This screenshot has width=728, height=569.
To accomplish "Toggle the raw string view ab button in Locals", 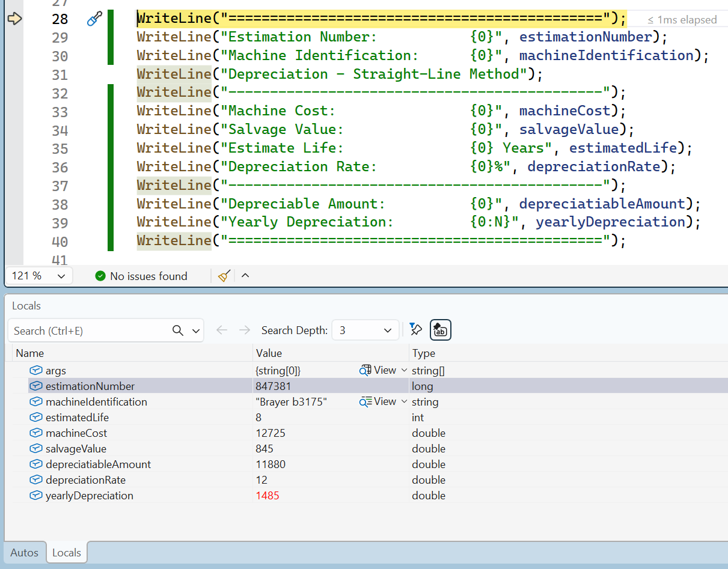I will tap(441, 330).
